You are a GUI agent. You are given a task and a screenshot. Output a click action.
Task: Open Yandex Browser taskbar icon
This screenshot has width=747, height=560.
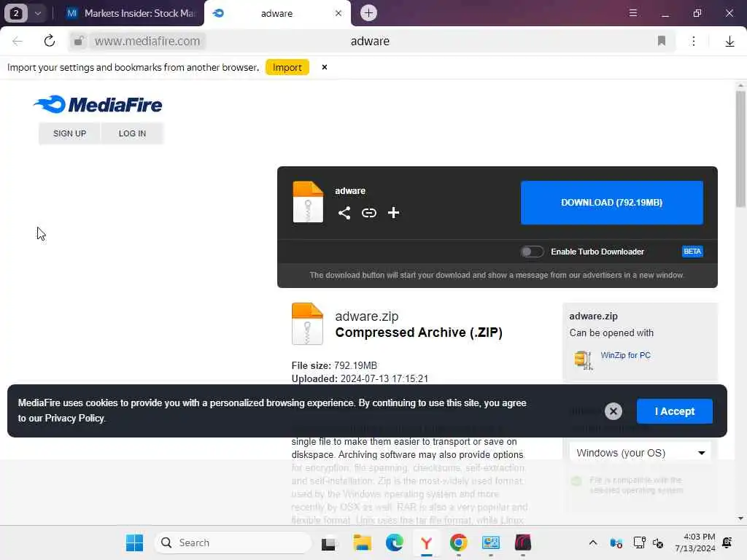(426, 542)
